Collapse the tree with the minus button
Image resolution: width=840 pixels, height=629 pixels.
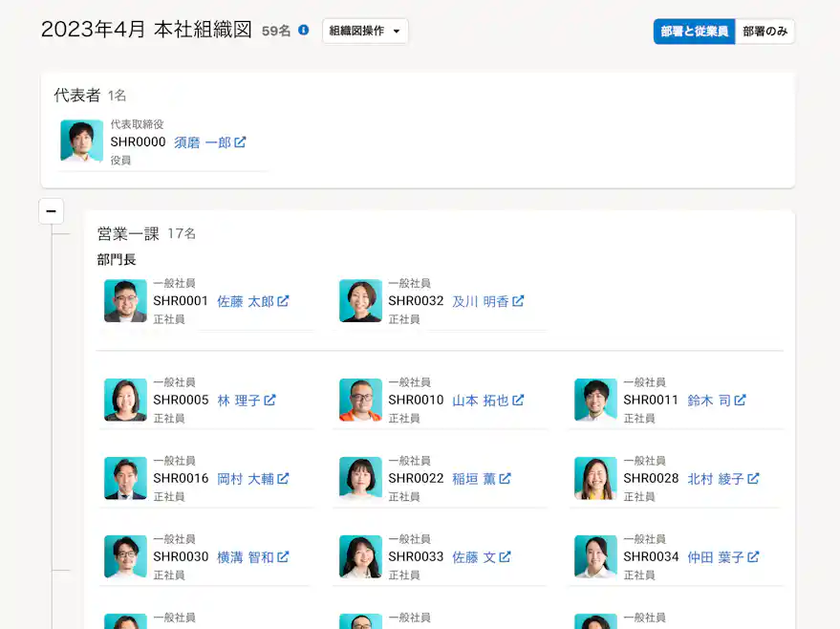pos(52,211)
